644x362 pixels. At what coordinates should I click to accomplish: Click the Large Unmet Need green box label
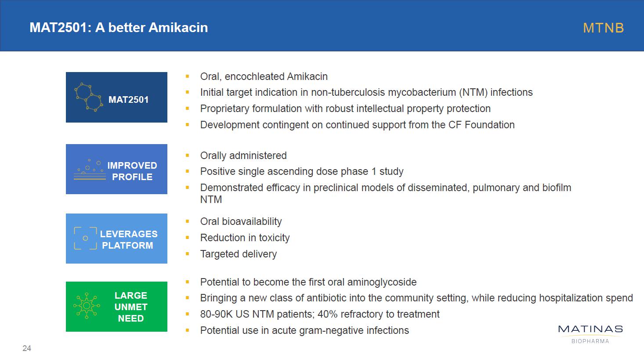(x=131, y=307)
